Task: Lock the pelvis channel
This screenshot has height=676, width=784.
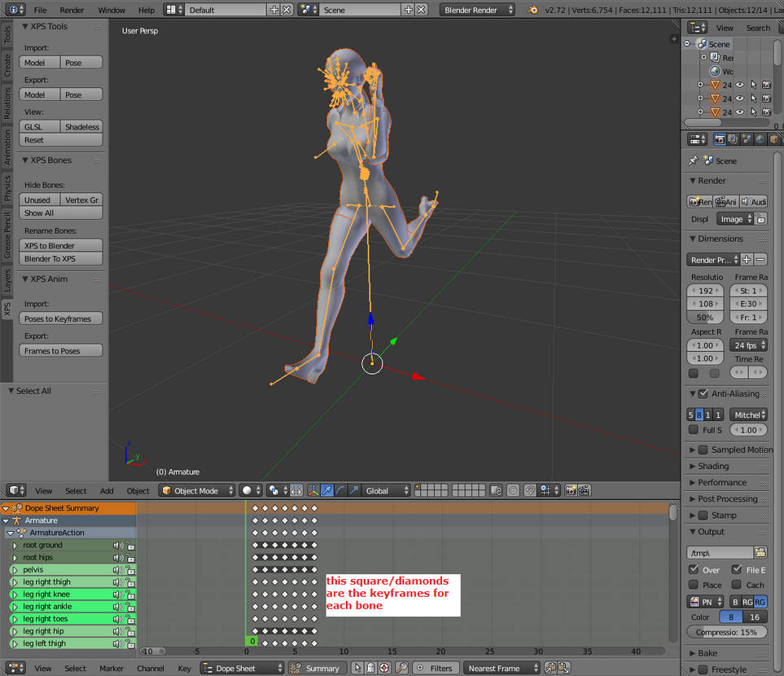Action: (x=130, y=570)
